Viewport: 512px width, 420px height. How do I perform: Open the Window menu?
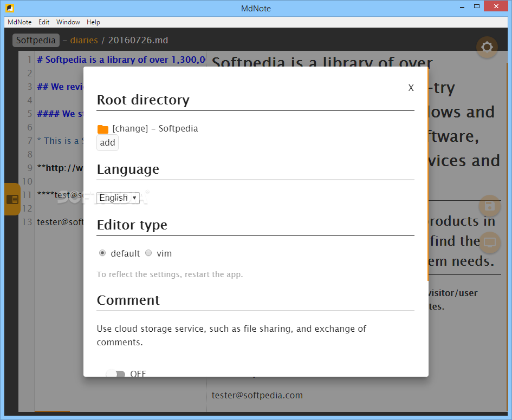pos(68,22)
